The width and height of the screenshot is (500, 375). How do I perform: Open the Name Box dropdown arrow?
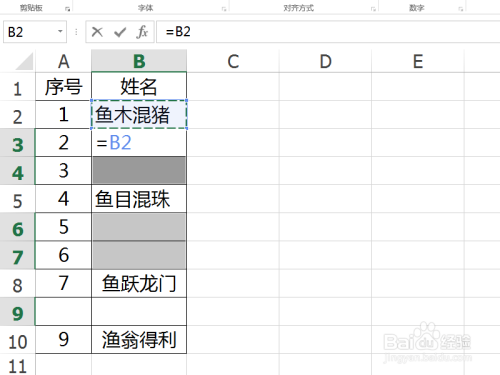pyautogui.click(x=60, y=32)
